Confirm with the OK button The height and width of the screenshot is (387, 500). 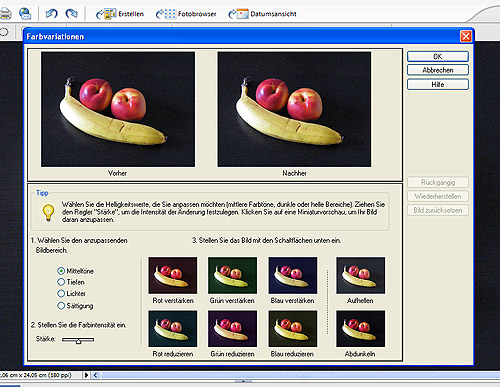coord(438,56)
